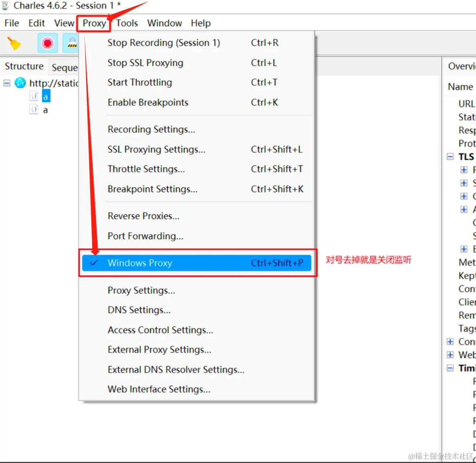Viewport: 476px width, 463px height.
Task: Open SSL Proxying Settings...
Action: [x=197, y=149]
